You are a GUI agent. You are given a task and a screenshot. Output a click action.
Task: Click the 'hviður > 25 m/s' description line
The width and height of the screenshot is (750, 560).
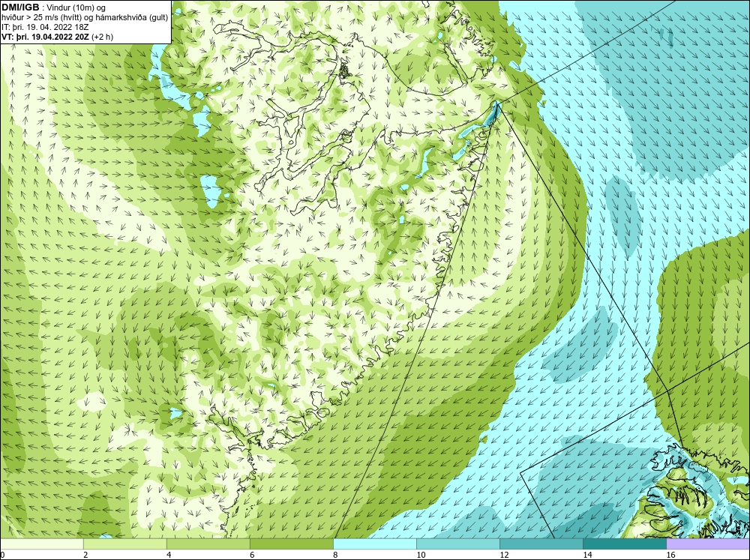tap(85, 17)
